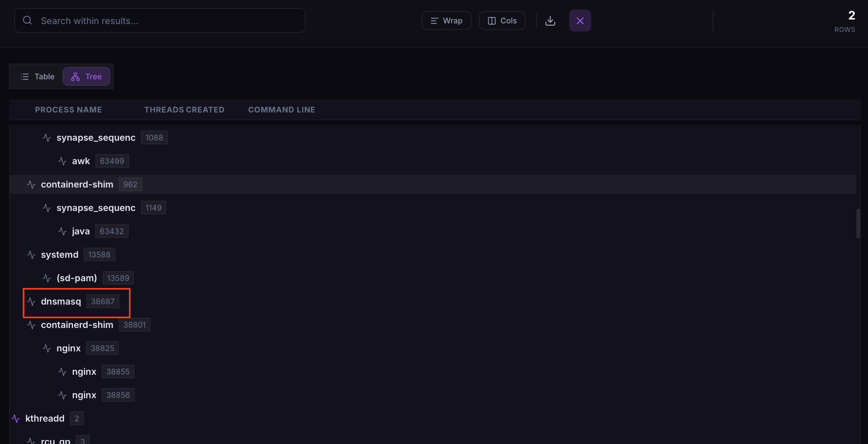The height and width of the screenshot is (444, 868).
Task: Click the pulse icon beside kthreadd
Action: [x=16, y=418]
